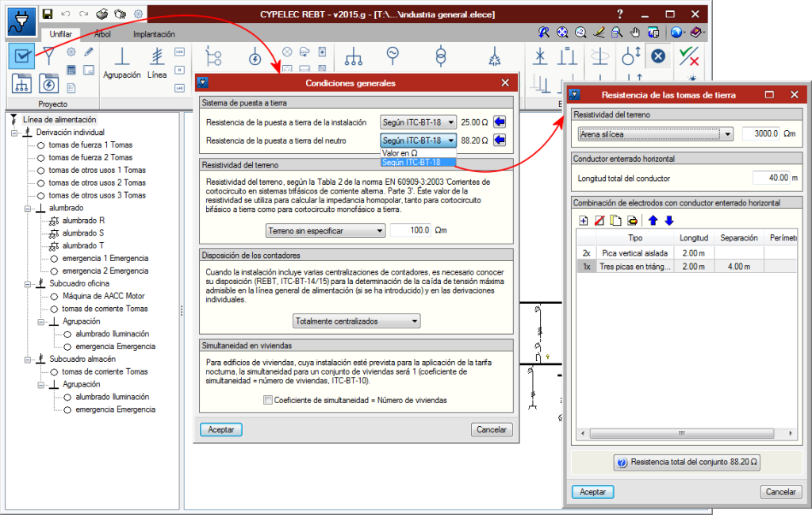Switch to the Árbol tab
The image size is (812, 515).
point(102,34)
